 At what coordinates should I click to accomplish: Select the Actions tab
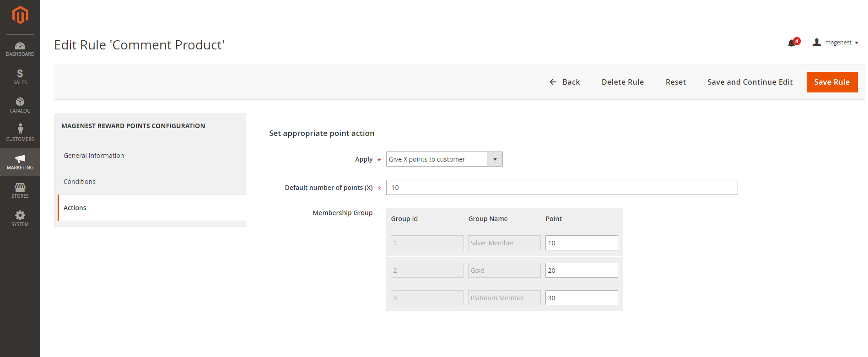(75, 208)
